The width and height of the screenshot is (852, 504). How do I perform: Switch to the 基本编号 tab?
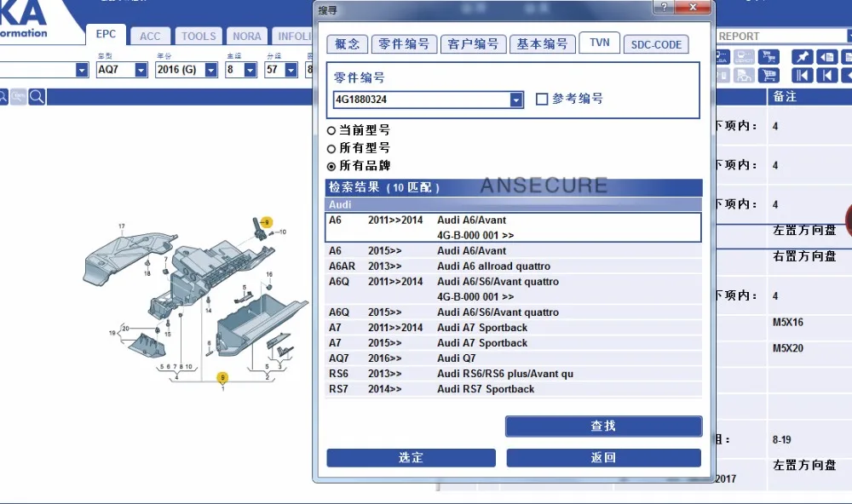(x=542, y=44)
